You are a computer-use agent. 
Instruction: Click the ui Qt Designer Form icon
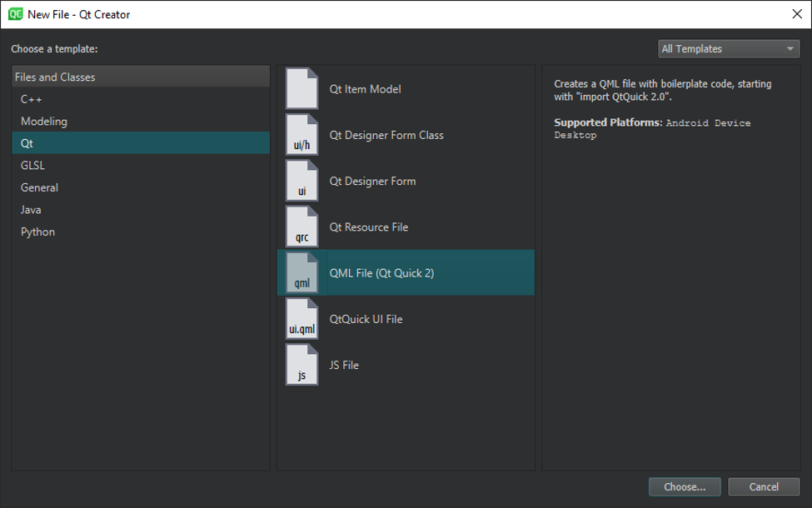pyautogui.click(x=302, y=181)
